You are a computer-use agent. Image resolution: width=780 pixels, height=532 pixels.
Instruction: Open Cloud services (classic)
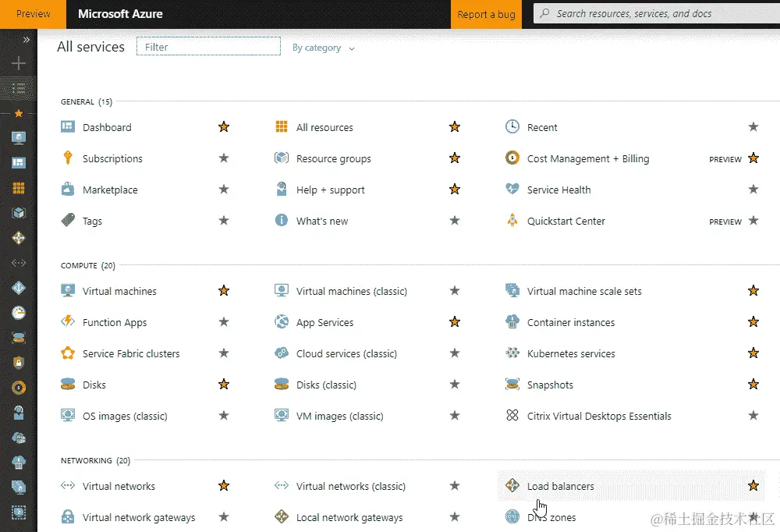pyautogui.click(x=346, y=354)
